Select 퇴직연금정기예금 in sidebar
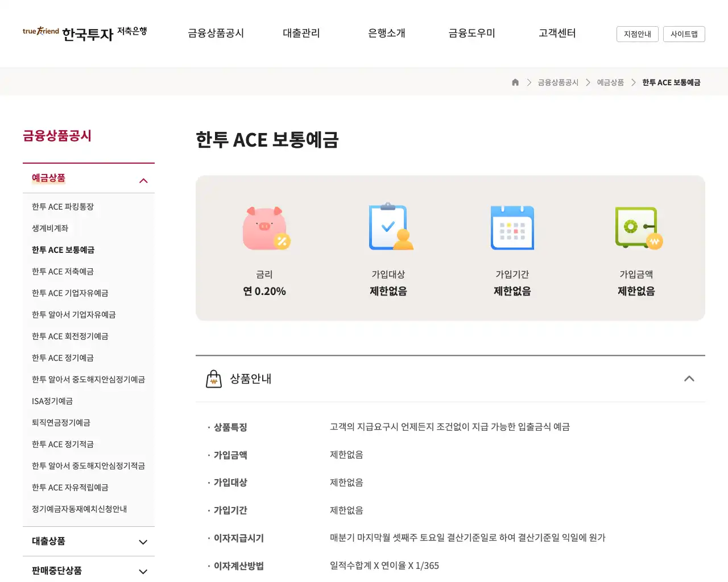Viewport: 728px width, 582px height. point(61,423)
